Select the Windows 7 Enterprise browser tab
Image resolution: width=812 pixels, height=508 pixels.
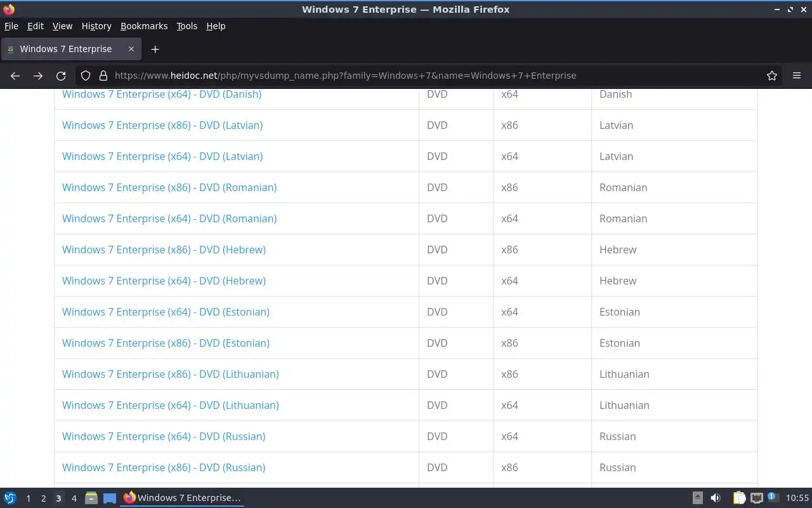point(71,49)
